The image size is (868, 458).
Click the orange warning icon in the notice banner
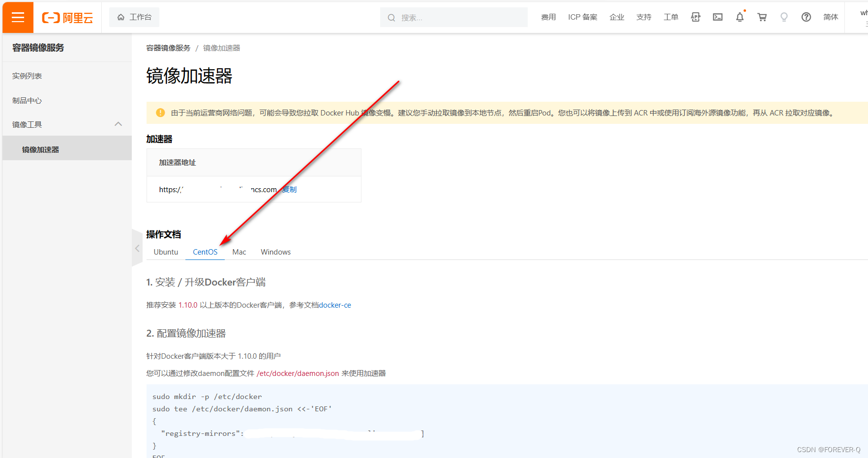click(x=160, y=113)
